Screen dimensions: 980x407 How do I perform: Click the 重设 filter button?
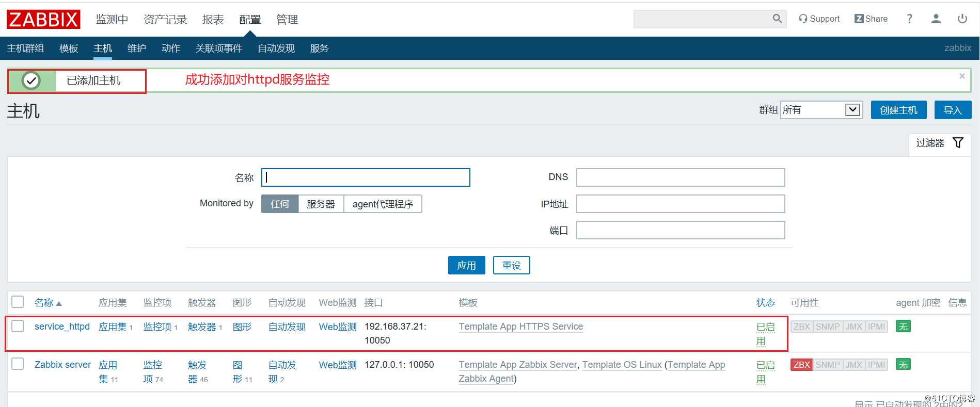coord(512,265)
